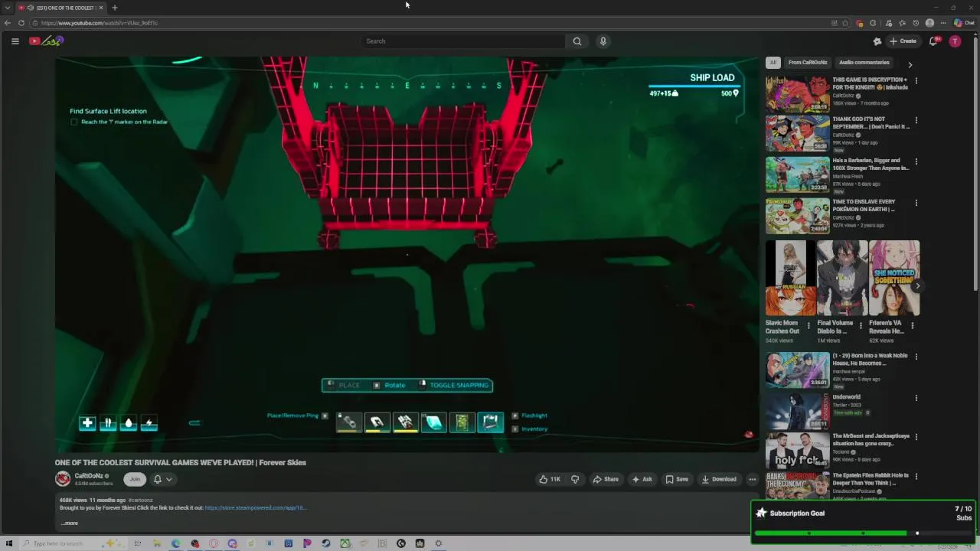Toggle the subscription notification bell
This screenshot has height=551, width=980.
tap(158, 479)
